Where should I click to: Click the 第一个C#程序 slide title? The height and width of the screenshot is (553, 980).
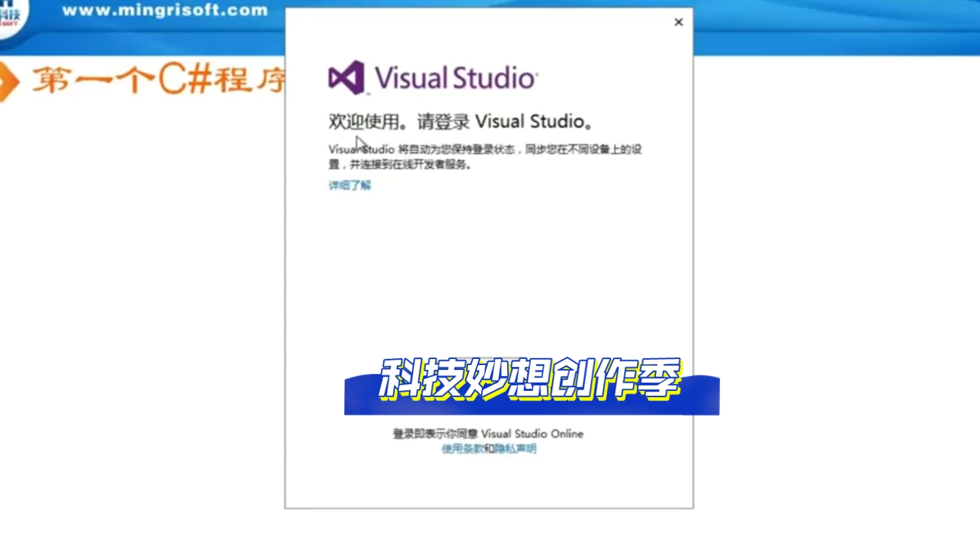tap(158, 81)
